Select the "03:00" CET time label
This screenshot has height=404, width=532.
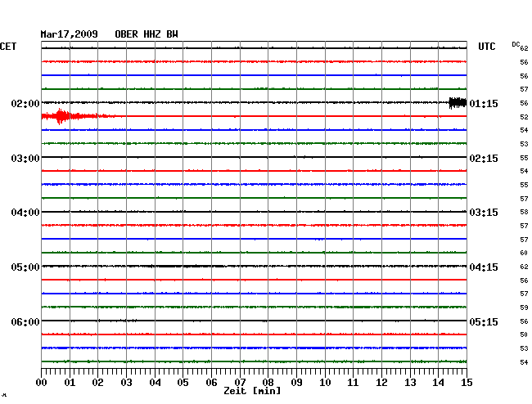pos(25,159)
